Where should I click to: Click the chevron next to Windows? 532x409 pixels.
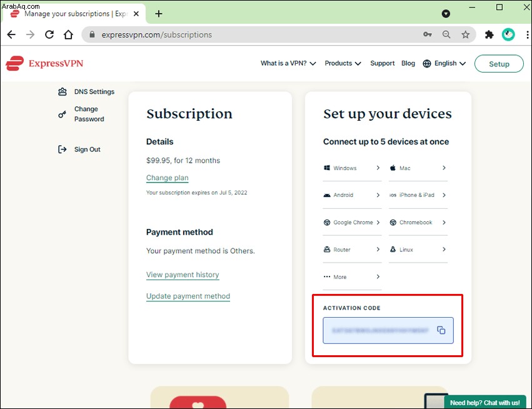pos(378,168)
